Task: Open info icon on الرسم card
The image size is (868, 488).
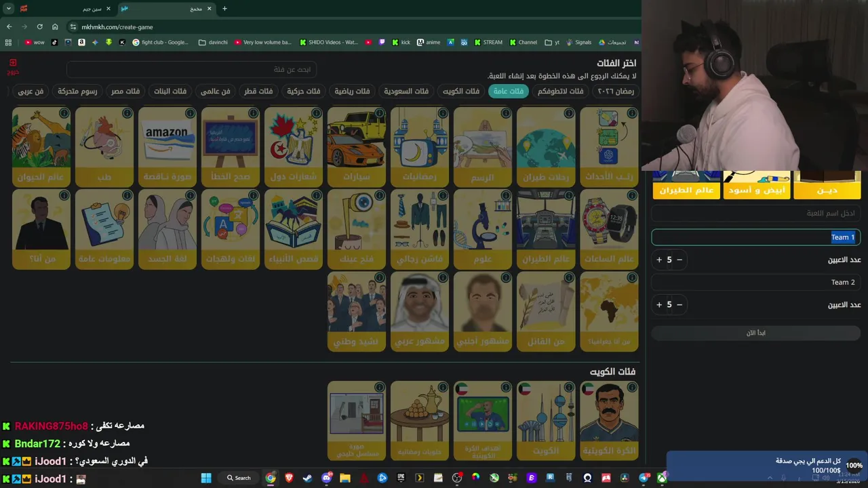Action: (505, 113)
